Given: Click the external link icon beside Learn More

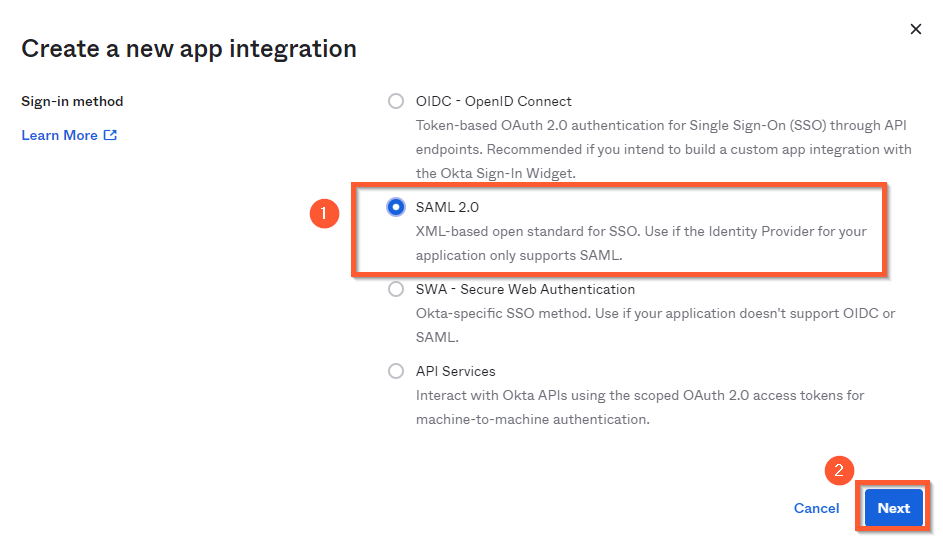Looking at the screenshot, I should pos(110,135).
